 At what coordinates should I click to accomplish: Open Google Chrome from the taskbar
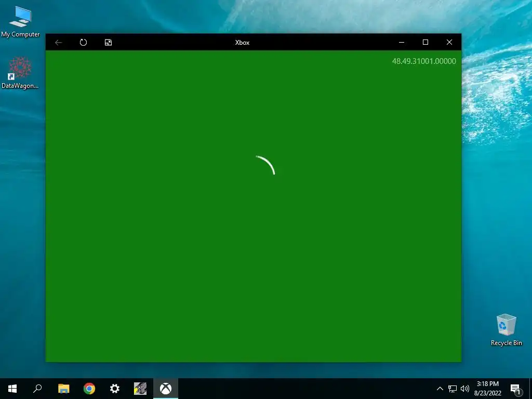[89, 389]
